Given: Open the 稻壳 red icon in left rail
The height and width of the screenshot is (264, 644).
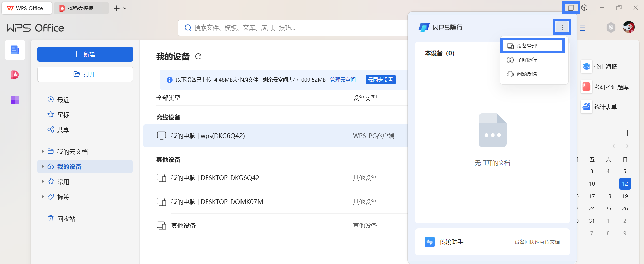Looking at the screenshot, I should coord(15,74).
